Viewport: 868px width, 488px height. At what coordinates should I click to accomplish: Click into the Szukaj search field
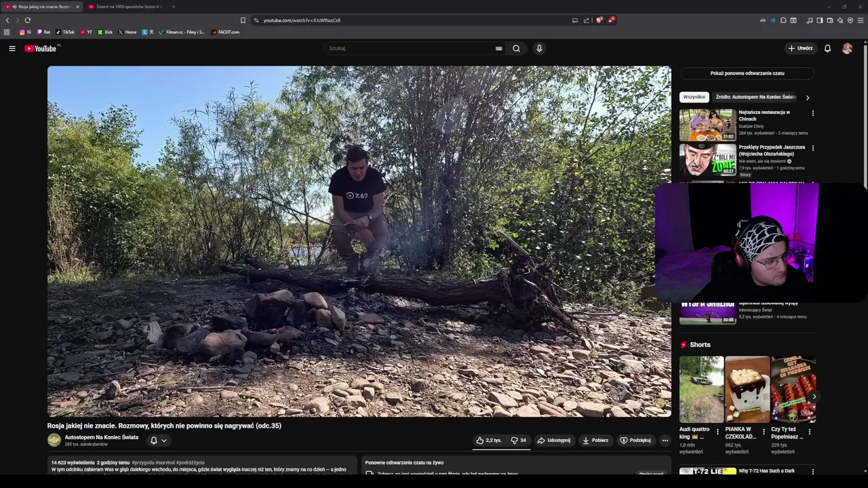point(410,48)
